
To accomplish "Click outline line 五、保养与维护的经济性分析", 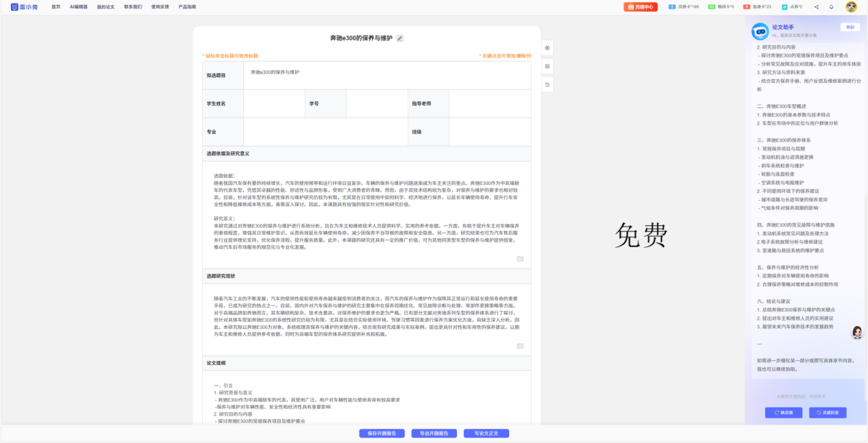I will click(x=788, y=267).
